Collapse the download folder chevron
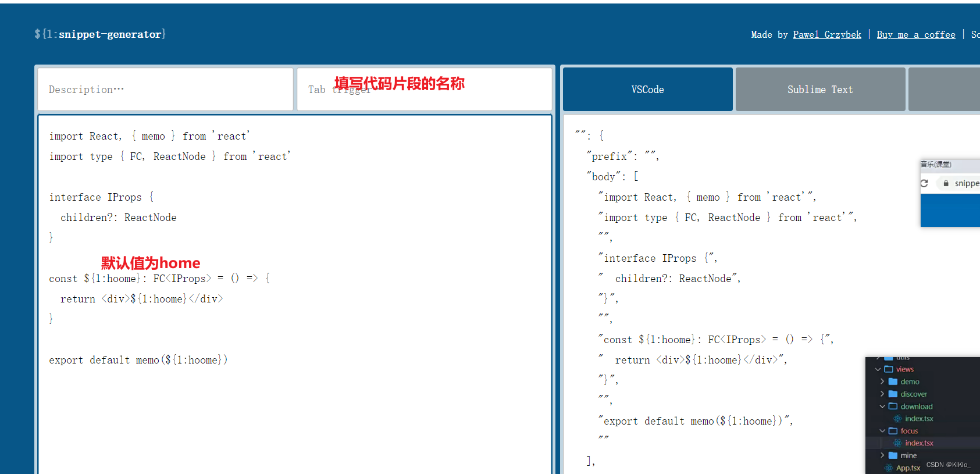 [x=882, y=407]
